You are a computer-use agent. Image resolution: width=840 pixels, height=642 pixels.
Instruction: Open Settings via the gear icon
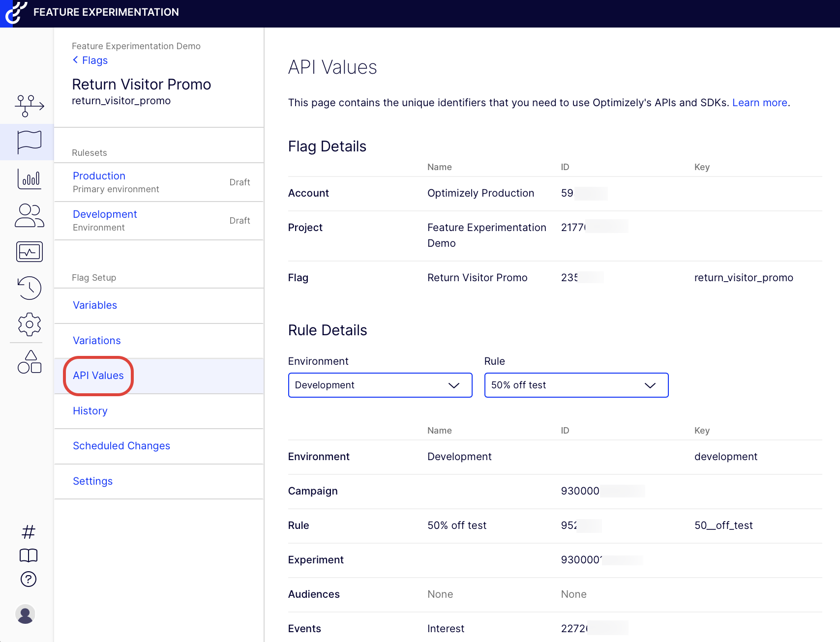[29, 324]
